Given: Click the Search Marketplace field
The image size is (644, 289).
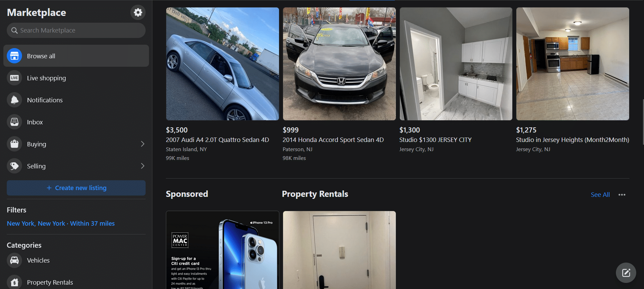Looking at the screenshot, I should click(x=76, y=30).
